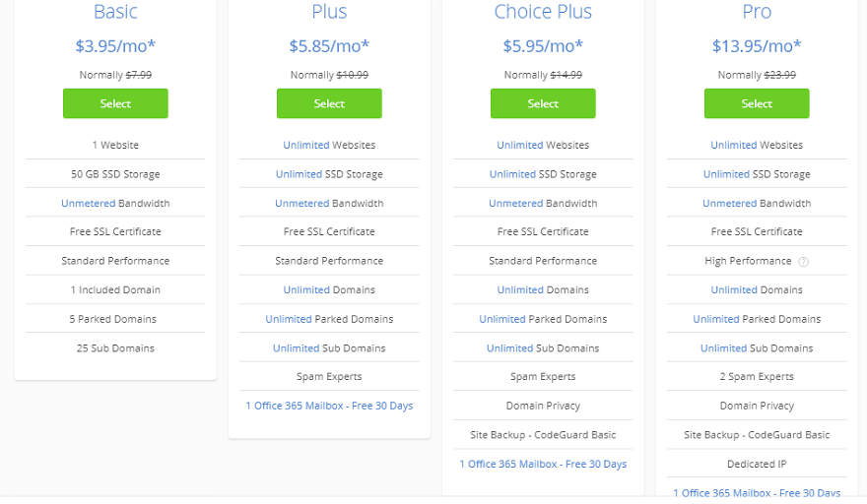Open Choice Plus Office 365 Mailbox offer
867x504 pixels.
coord(543,464)
